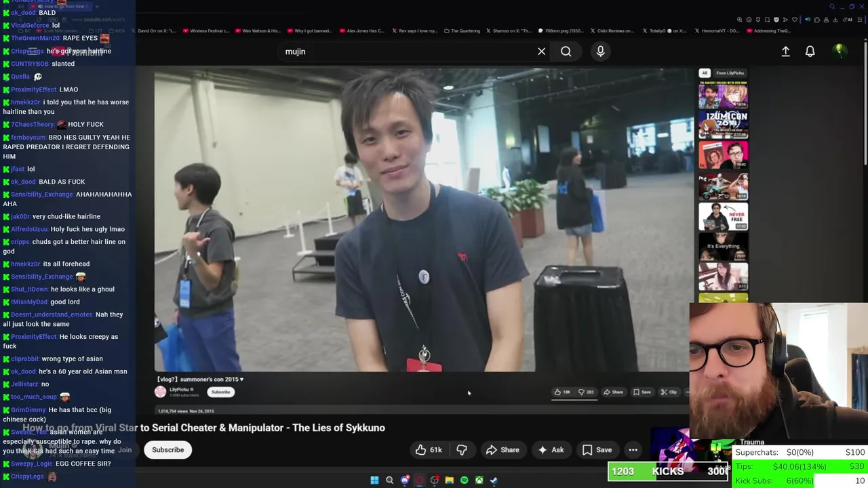Image resolution: width=868 pixels, height=488 pixels.
Task: Open the browser easy setup menu icon
Action: tap(860, 20)
